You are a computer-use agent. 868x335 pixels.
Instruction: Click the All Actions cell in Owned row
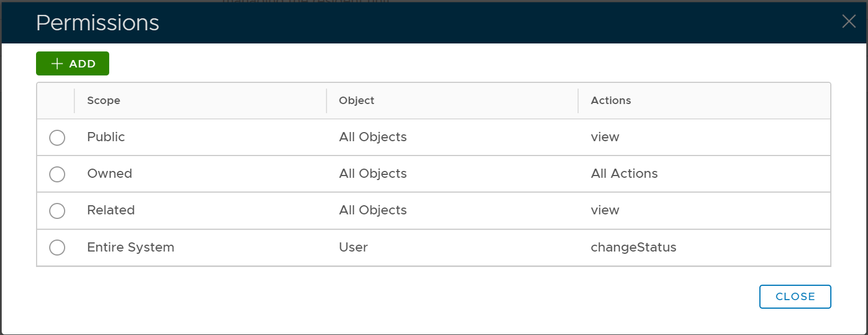coord(624,174)
